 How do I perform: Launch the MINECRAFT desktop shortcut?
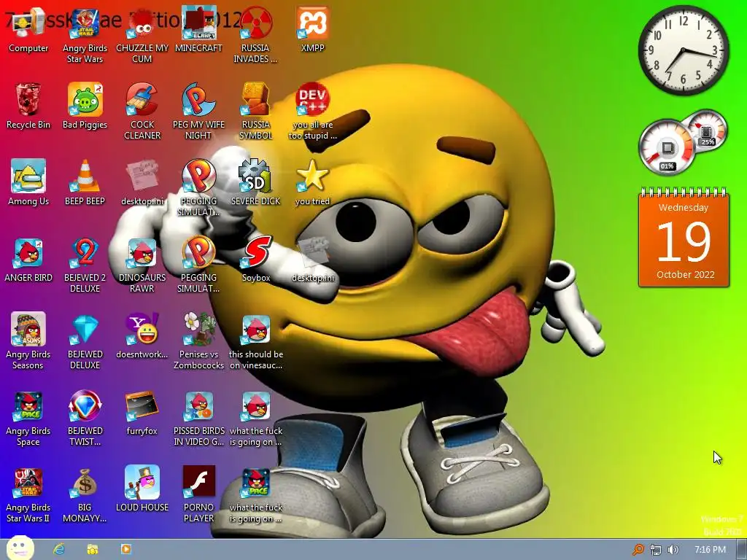pyautogui.click(x=198, y=30)
